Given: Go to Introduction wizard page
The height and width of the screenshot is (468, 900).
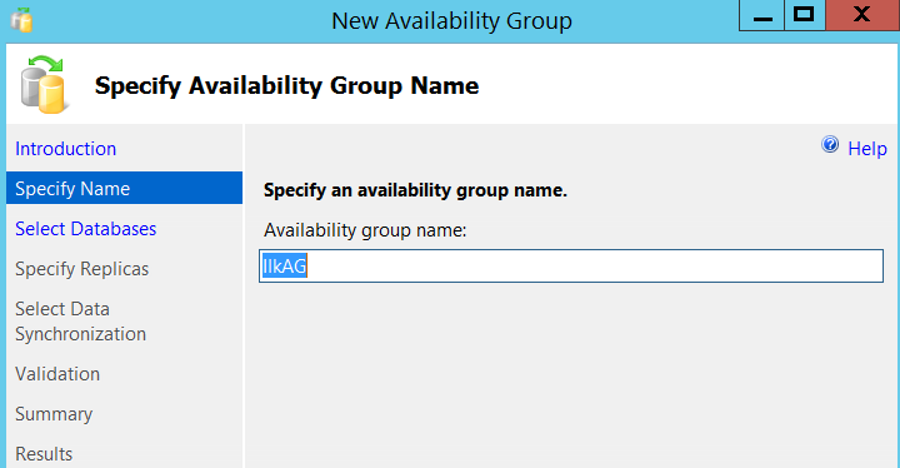Looking at the screenshot, I should [x=65, y=149].
